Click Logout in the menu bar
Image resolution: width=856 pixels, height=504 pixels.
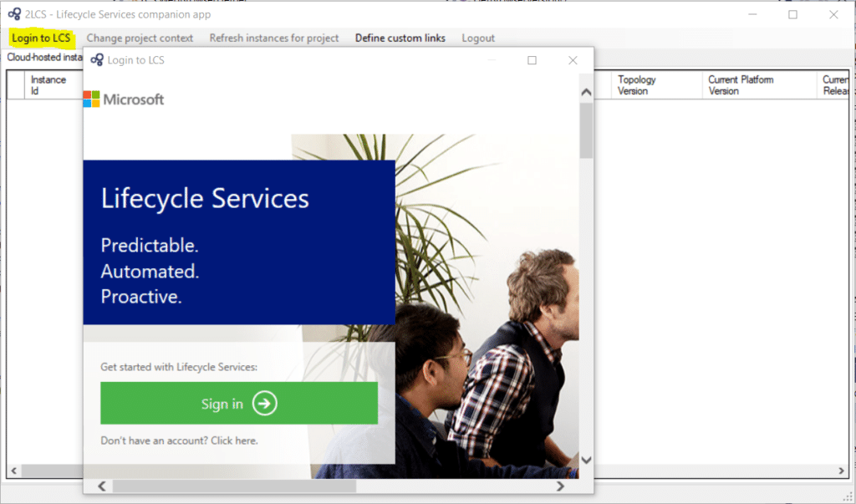478,38
